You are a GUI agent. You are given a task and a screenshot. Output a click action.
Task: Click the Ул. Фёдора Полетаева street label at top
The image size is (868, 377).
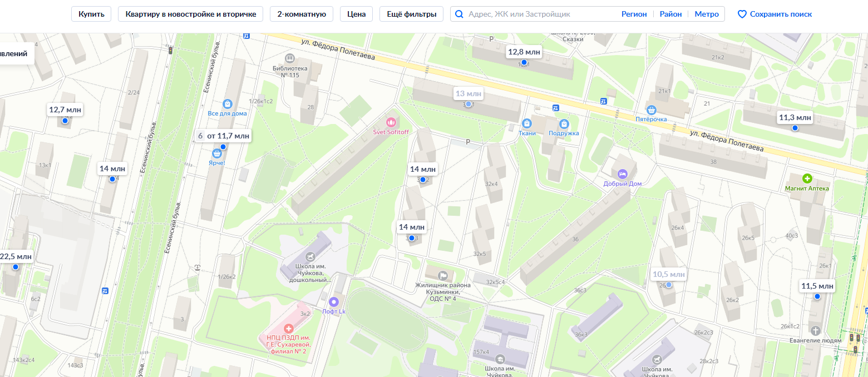[338, 51]
